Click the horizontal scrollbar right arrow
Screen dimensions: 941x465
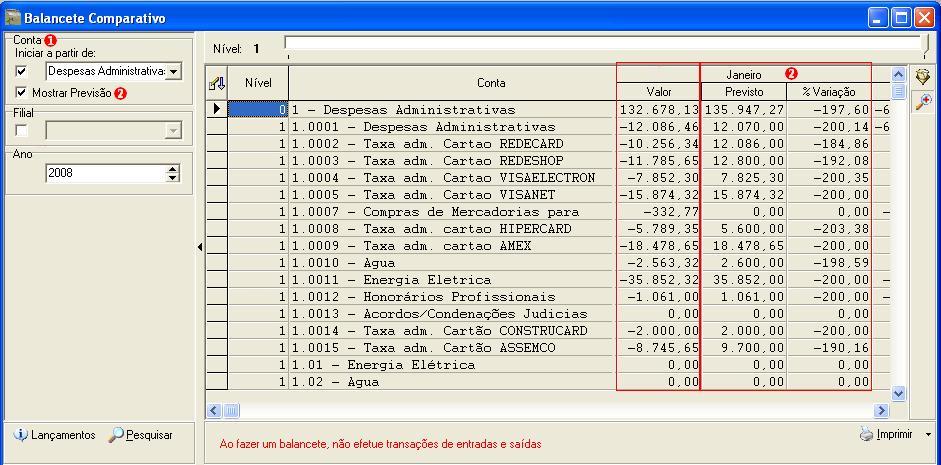point(881,410)
